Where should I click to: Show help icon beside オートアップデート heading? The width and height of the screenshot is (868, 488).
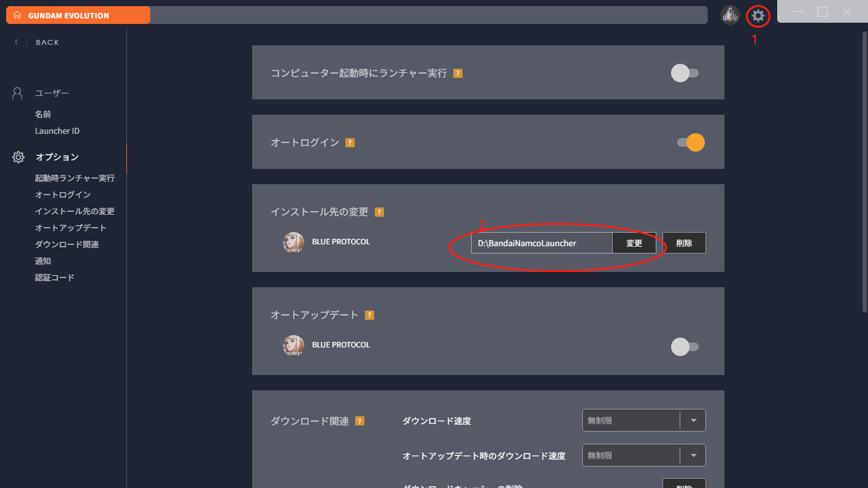[x=369, y=316]
